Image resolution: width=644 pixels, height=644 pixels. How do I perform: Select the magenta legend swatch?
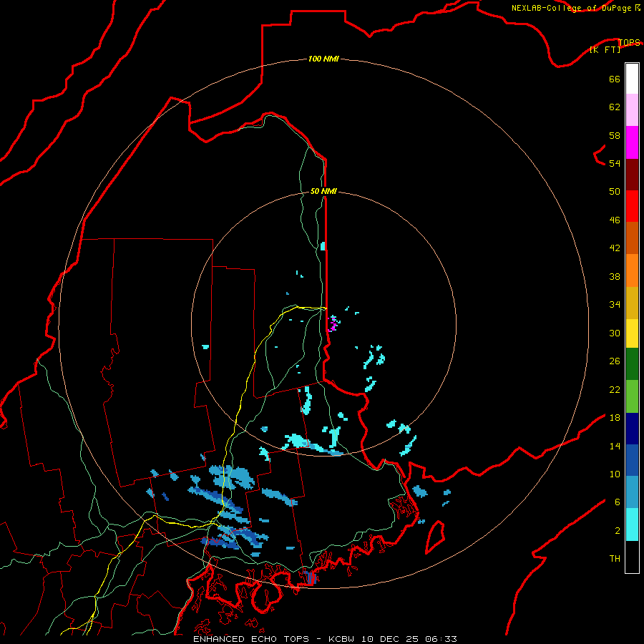click(x=632, y=142)
